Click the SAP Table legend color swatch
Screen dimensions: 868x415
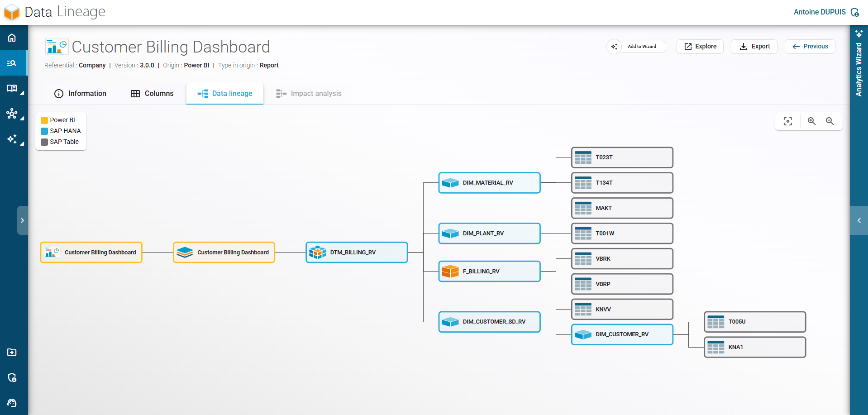[x=44, y=142]
